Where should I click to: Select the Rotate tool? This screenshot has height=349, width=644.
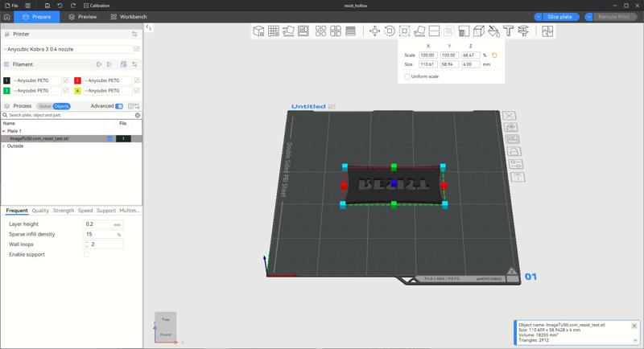coord(390,31)
